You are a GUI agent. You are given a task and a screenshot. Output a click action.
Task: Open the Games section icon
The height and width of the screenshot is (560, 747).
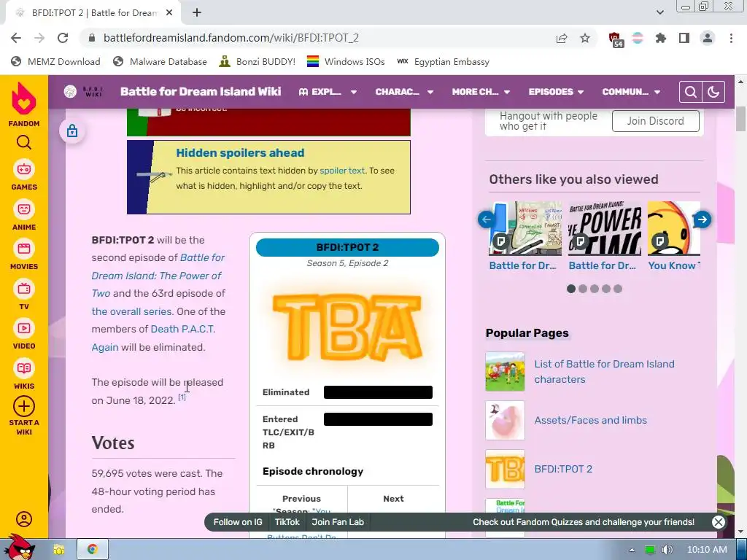[24, 169]
